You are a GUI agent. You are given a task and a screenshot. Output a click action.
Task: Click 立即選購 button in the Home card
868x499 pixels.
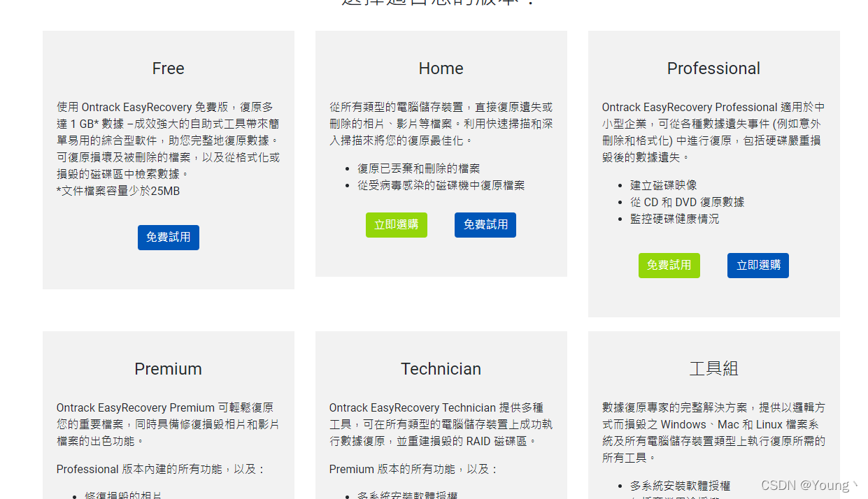[x=396, y=225]
